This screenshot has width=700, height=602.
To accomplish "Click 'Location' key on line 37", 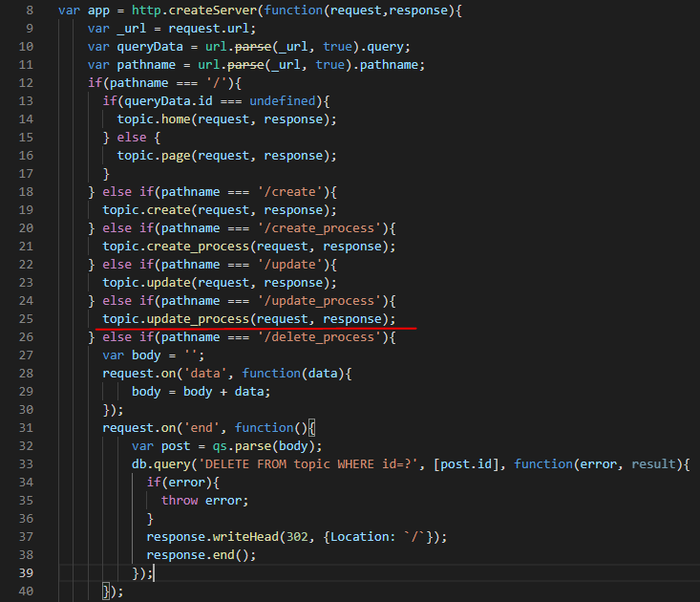I will pyautogui.click(x=360, y=537).
